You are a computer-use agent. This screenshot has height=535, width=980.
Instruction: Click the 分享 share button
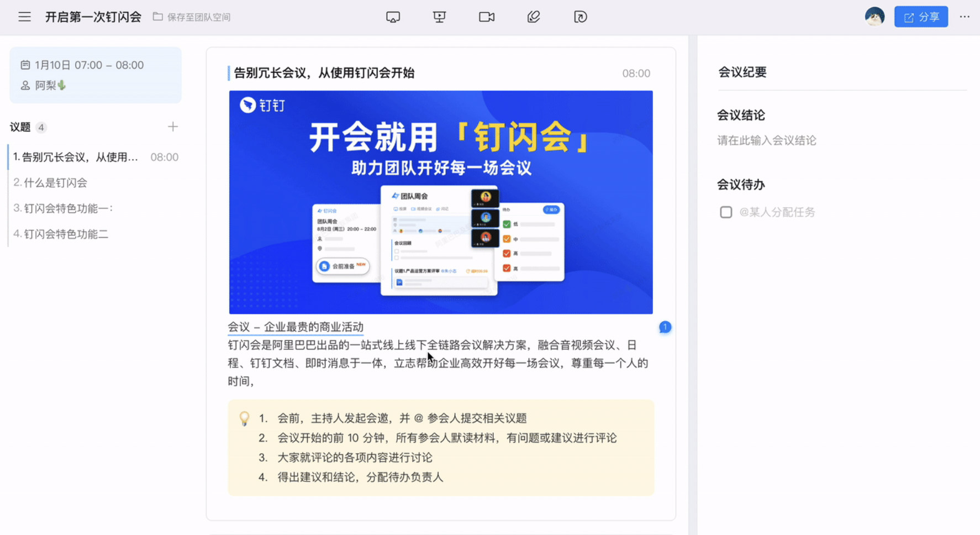pos(921,17)
